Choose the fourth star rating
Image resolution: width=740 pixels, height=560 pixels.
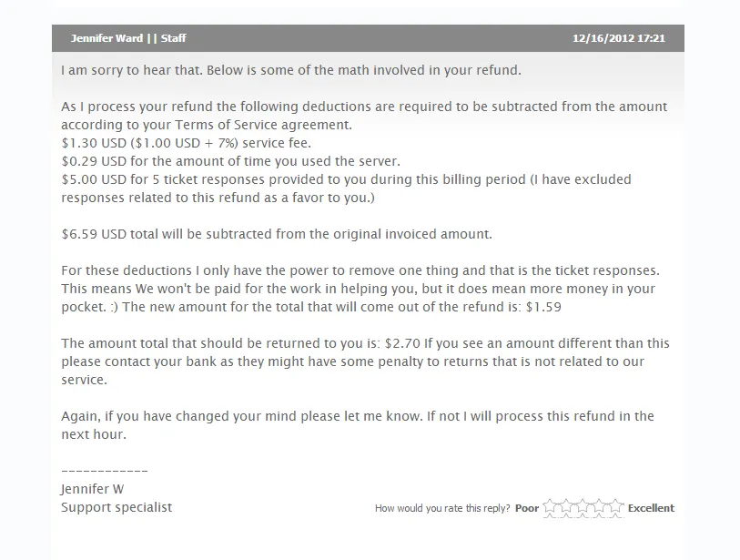[599, 507]
